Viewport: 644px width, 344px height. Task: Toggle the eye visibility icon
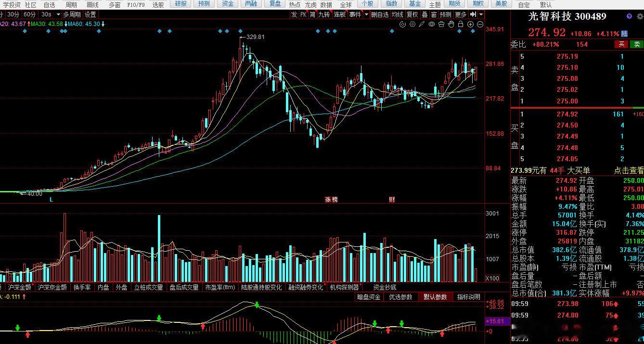pyautogui.click(x=432, y=24)
